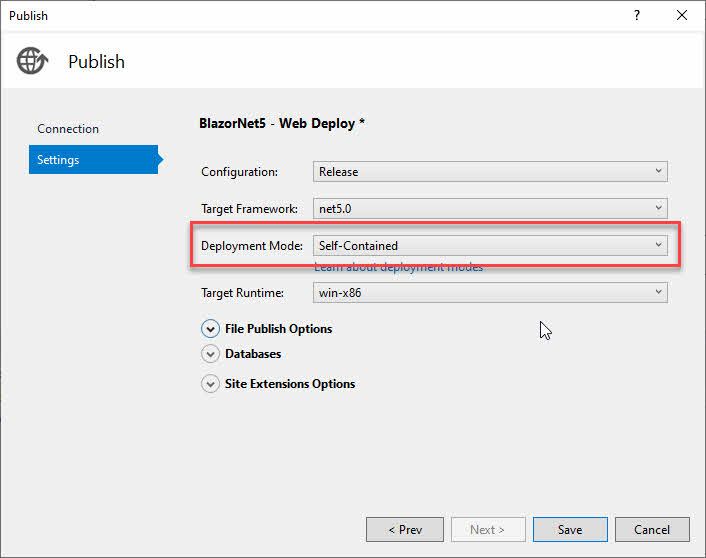Viewport: 706px width, 558px height.
Task: Click the disabled Next button
Action: pos(487,529)
